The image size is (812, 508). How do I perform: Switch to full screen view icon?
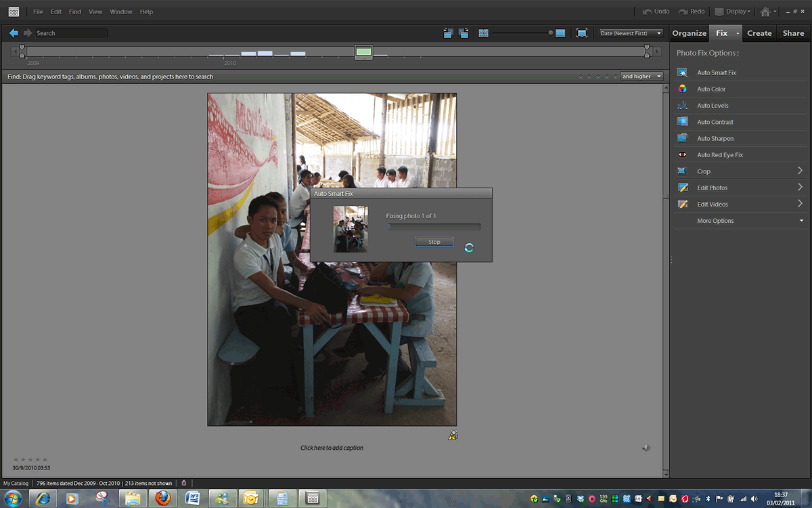(x=581, y=33)
